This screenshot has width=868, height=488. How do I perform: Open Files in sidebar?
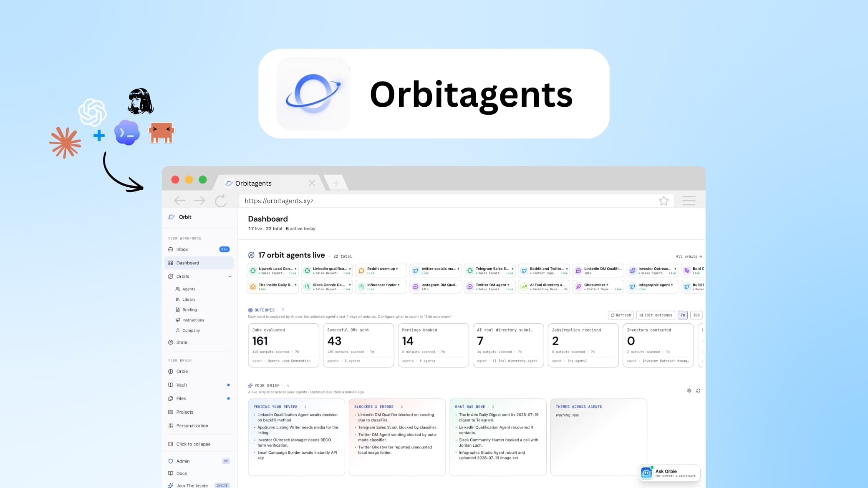pos(199,398)
